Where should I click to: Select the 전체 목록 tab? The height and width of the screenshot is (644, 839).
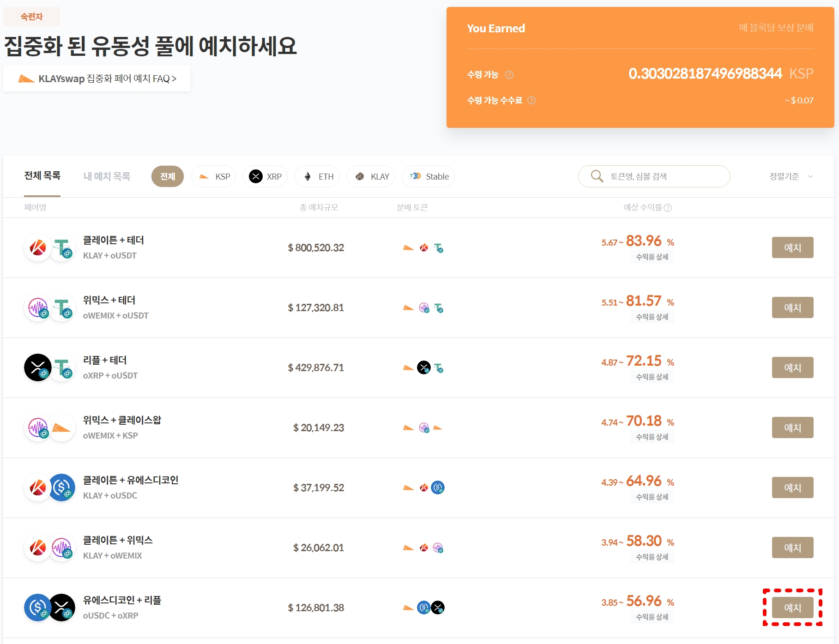point(42,176)
